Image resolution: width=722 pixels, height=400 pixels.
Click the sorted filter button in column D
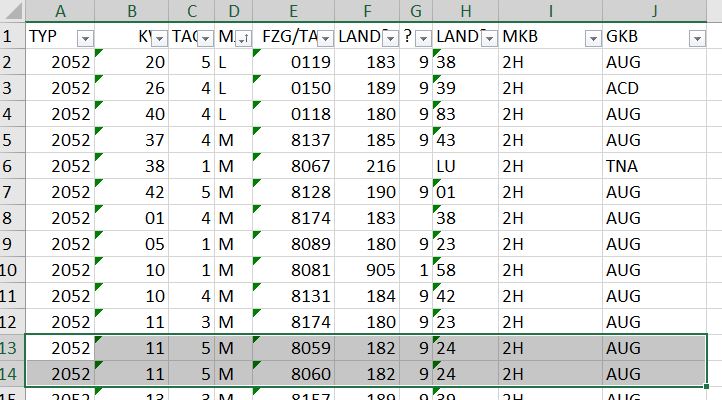(242, 37)
